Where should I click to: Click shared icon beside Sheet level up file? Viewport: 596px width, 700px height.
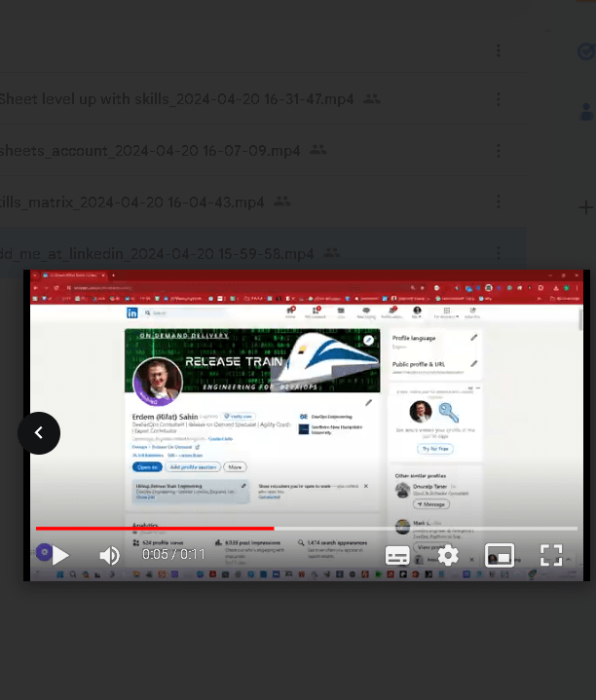click(x=371, y=98)
